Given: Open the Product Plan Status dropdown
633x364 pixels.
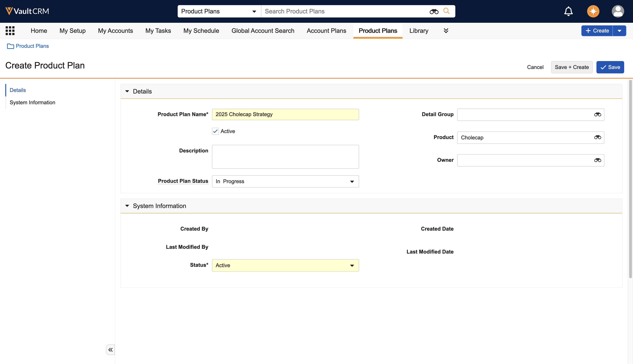Looking at the screenshot, I should point(285,181).
